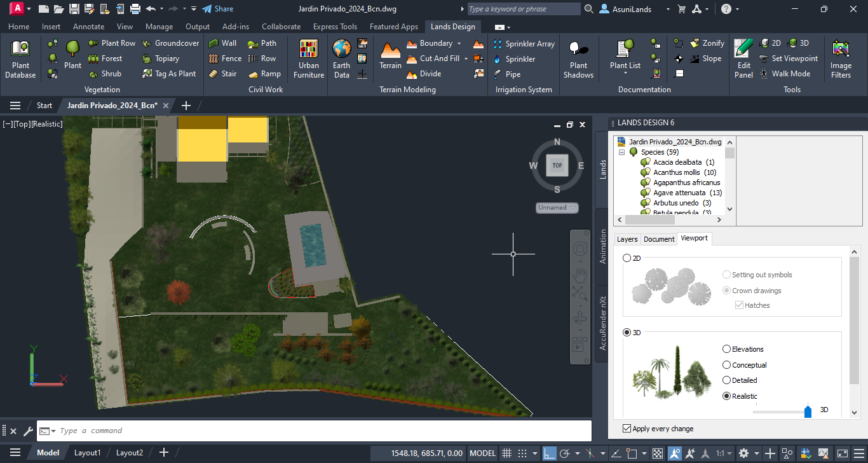The width and height of the screenshot is (868, 463).
Task: Toggle the Apply every change checkbox
Action: (x=627, y=429)
